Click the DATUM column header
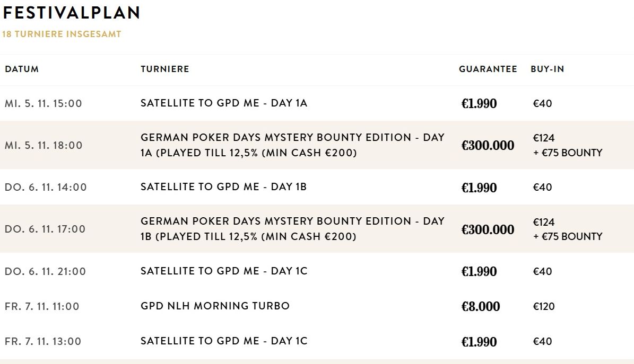This screenshot has height=364, width=634. point(22,69)
